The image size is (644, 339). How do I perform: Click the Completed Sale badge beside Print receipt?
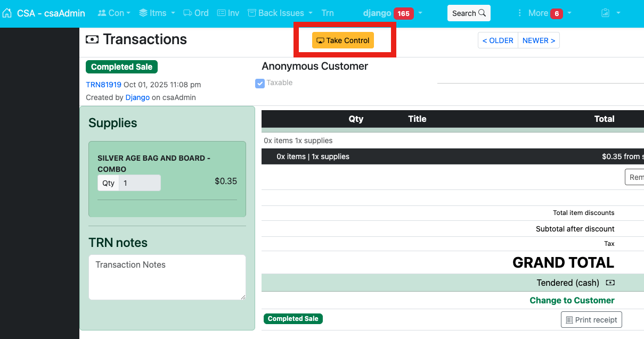point(293,319)
